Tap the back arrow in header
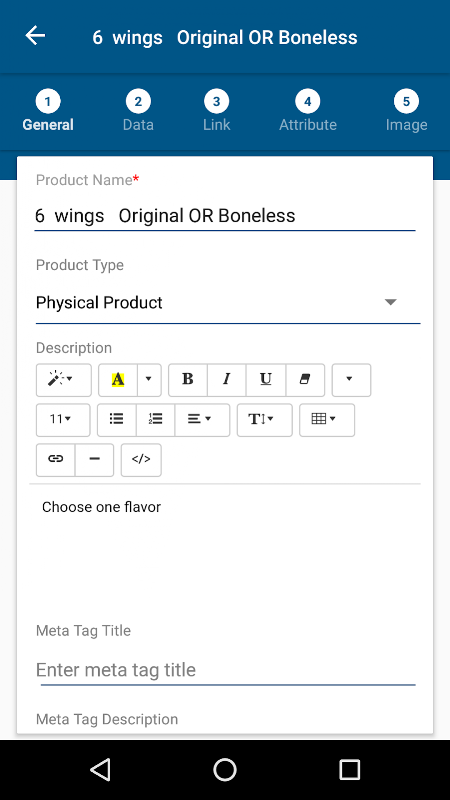 [x=35, y=36]
